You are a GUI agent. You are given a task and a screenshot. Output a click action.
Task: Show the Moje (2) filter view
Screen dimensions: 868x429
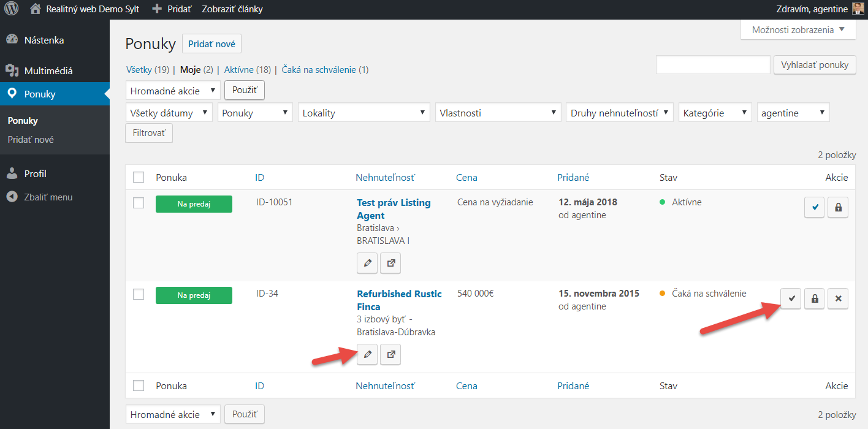196,70
